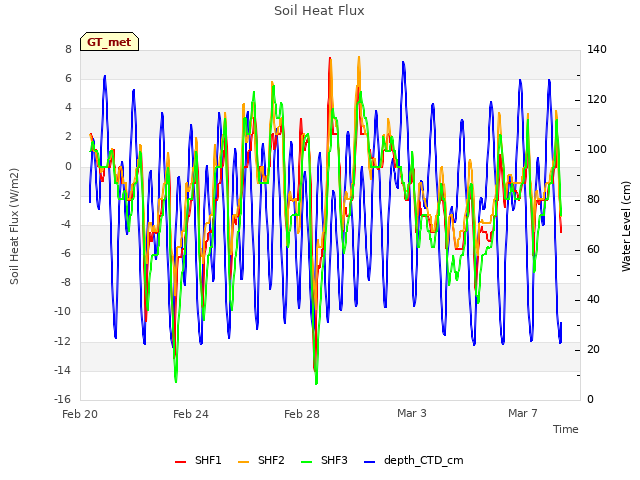The image size is (640, 480).
Task: Click the GT_met annotation label
Action: pos(109,42)
